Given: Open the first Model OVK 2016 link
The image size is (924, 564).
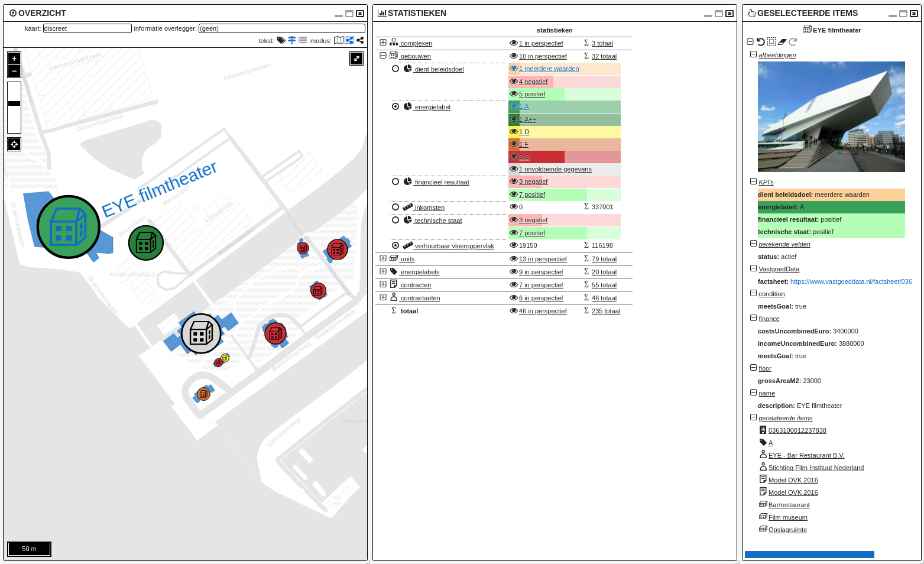Looking at the screenshot, I should 793,480.
